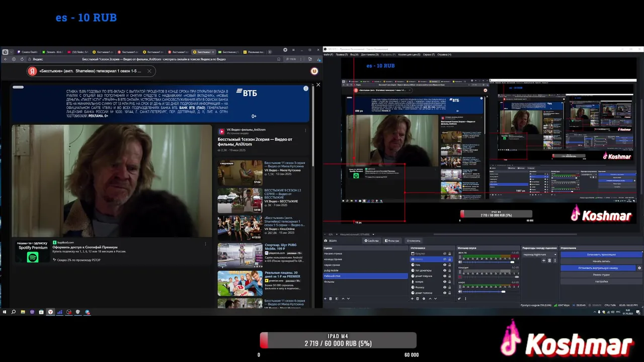Open переход Nightmare transition dropdown
The image size is (644, 362).
[540, 254]
